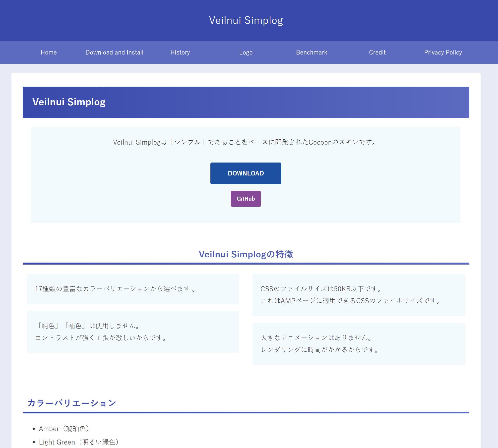The image size is (498, 448).
Task: Click the 17種類の豊富なカラーバリエーション feature text
Action: (115, 289)
